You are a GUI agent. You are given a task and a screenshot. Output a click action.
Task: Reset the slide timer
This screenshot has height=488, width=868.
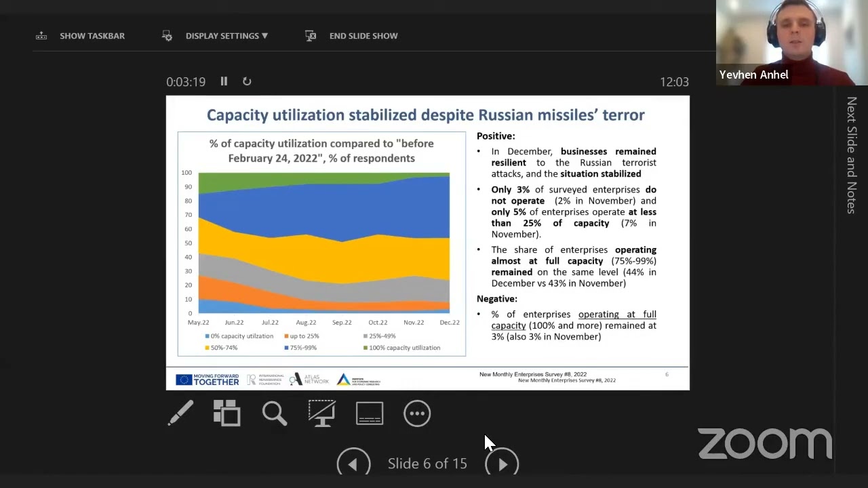(247, 81)
